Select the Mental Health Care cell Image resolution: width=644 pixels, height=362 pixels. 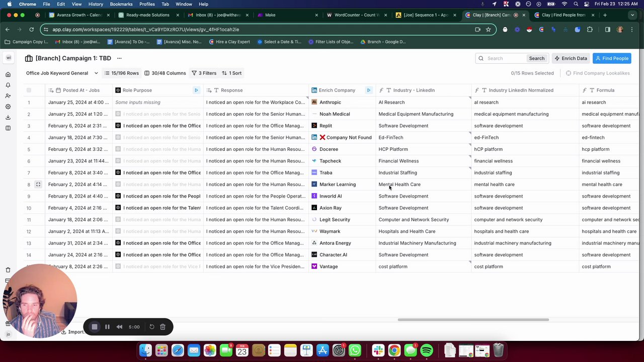coord(423,185)
